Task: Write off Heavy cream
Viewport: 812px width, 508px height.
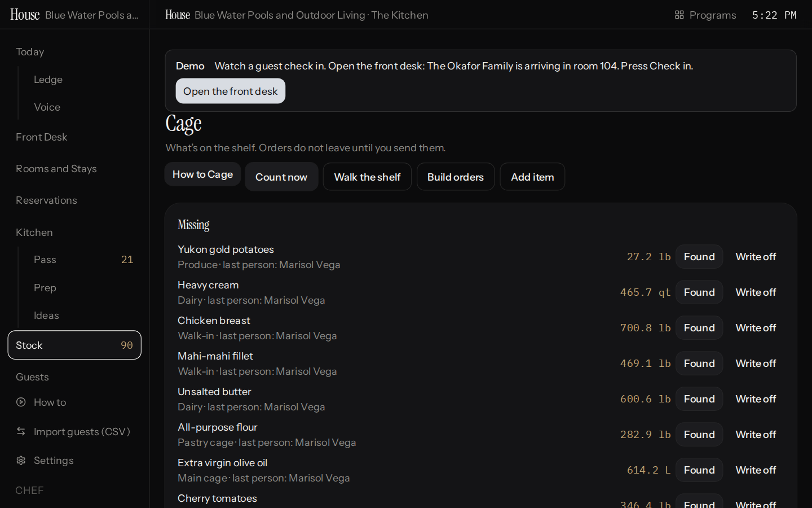Action: coord(756,292)
